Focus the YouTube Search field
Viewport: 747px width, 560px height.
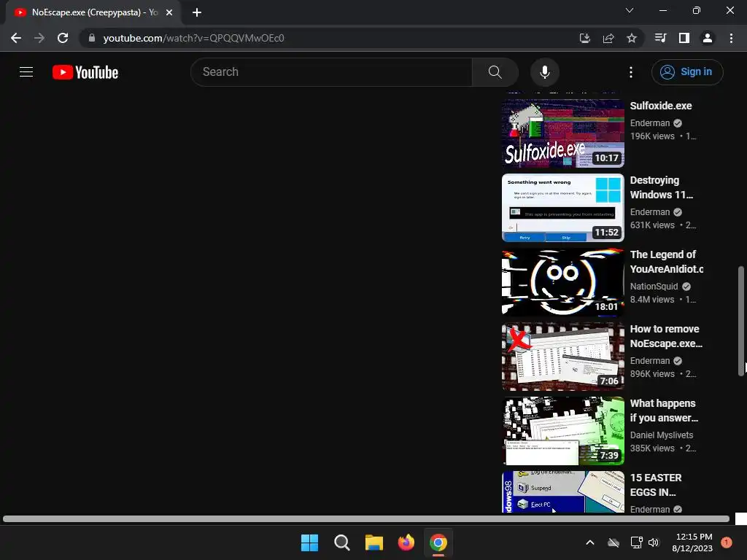coord(332,72)
